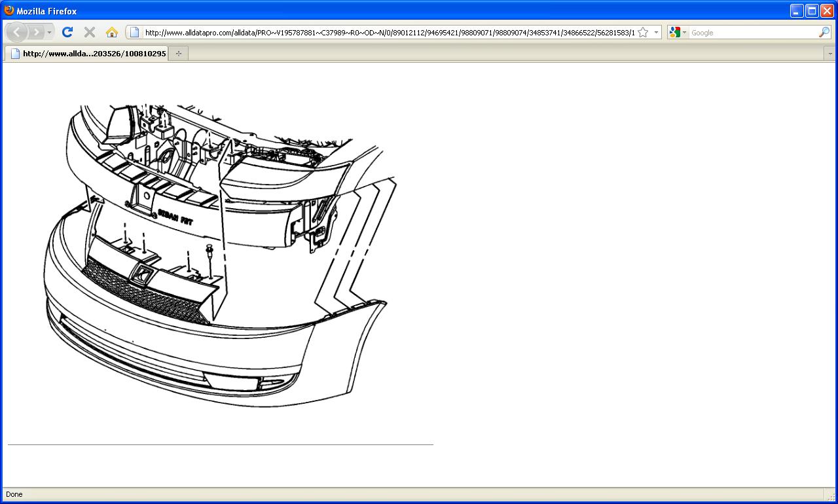Open the Home page

point(112,32)
